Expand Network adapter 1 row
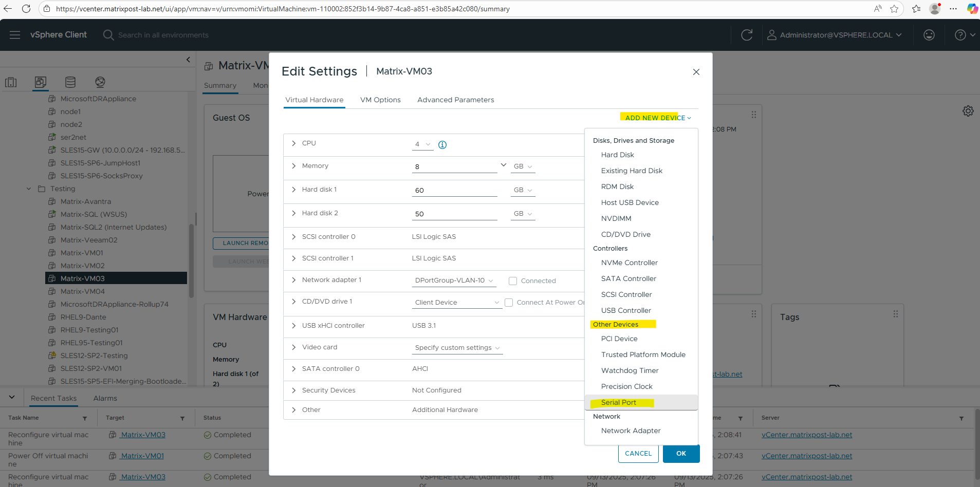 pyautogui.click(x=293, y=280)
